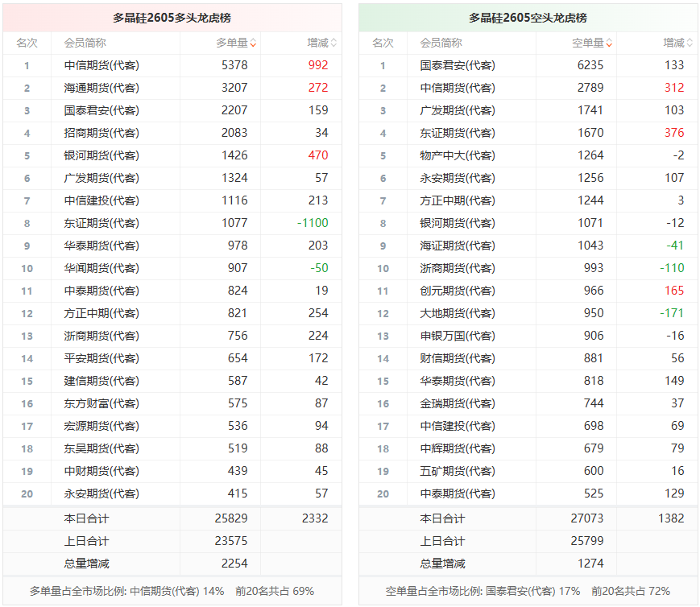
Task: Click 浙商期货(代客) in short rank 10
Action: (x=458, y=268)
